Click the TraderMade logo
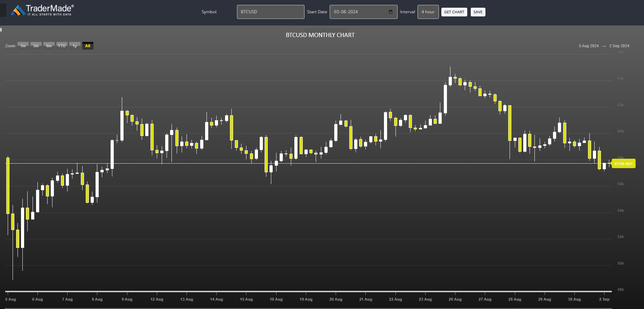This screenshot has width=644, height=309. point(42,10)
